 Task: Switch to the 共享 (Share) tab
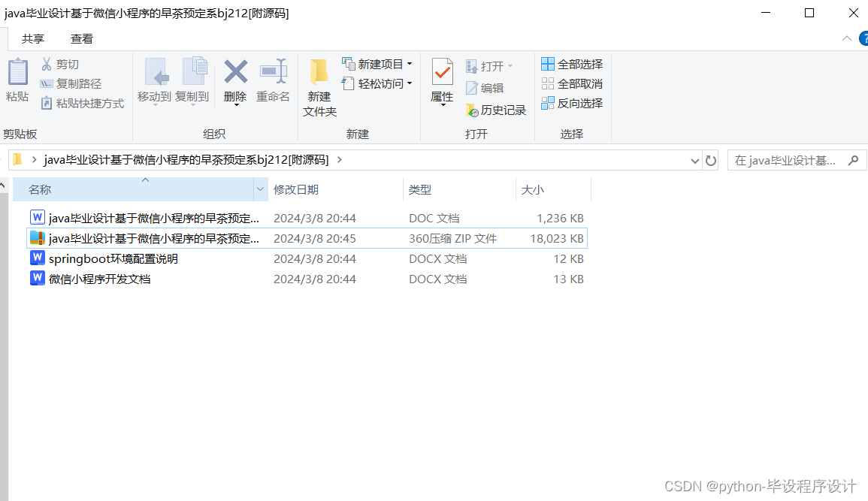(33, 38)
